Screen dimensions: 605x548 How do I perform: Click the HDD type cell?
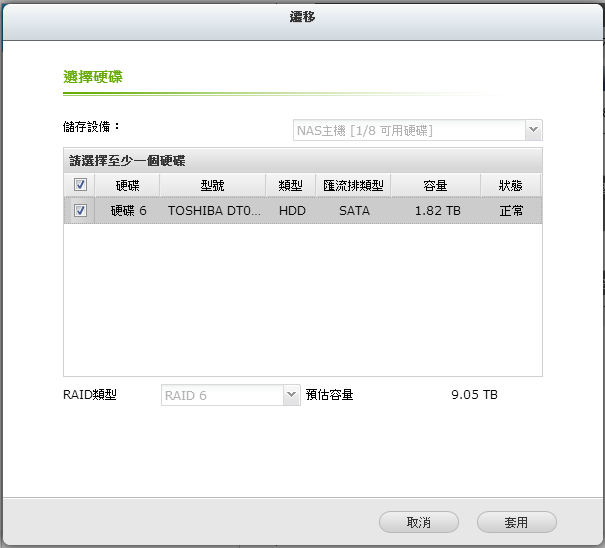pos(291,211)
